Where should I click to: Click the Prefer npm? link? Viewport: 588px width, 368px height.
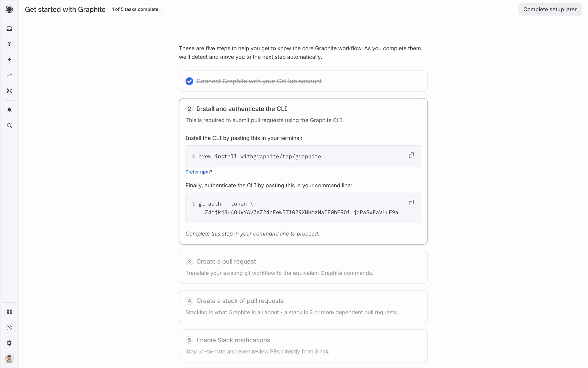click(x=199, y=172)
